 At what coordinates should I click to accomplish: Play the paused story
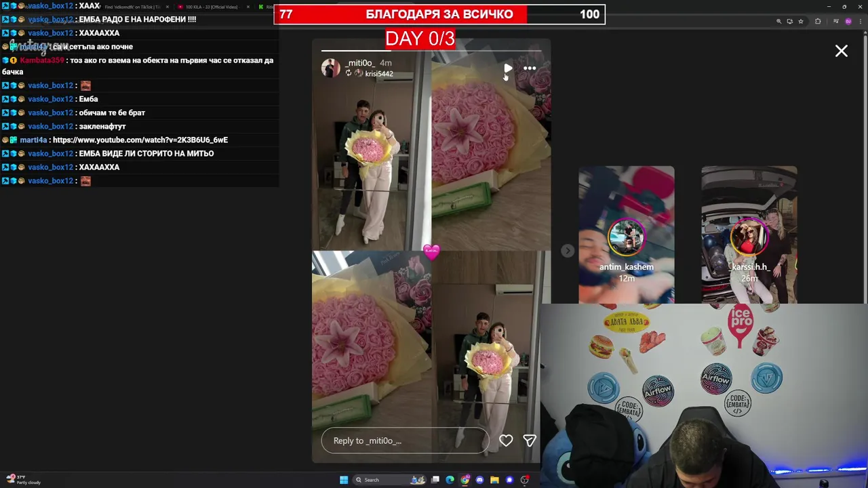pyautogui.click(x=508, y=68)
